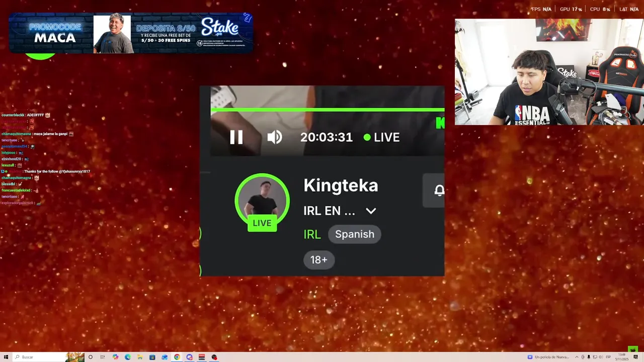Open the 'Un policía de Nueva...' news widget
The width and height of the screenshot is (644, 362).
pos(548,357)
